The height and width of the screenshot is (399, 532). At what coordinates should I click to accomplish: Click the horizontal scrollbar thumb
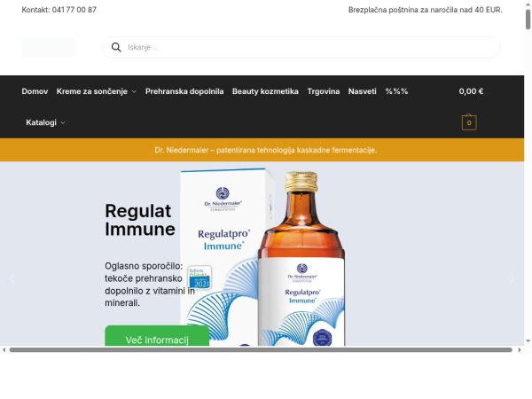click(261, 350)
